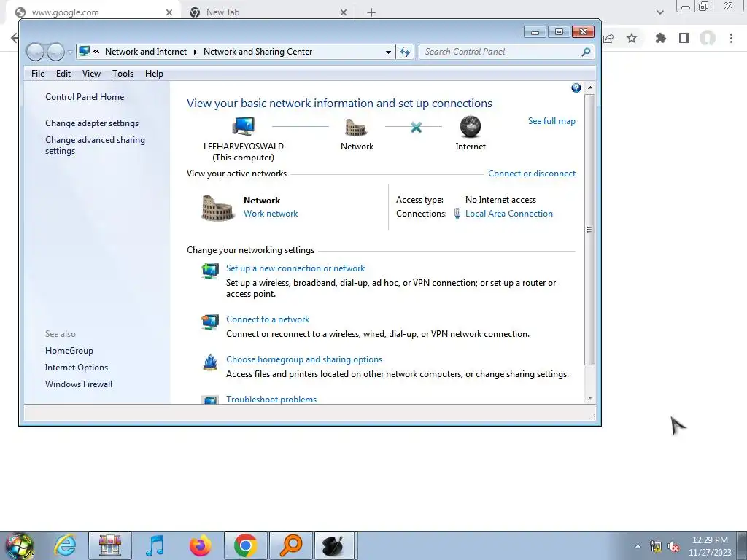Click the scroll down arrow of the content pane
Viewport: 747px width, 560px height.
click(590, 398)
